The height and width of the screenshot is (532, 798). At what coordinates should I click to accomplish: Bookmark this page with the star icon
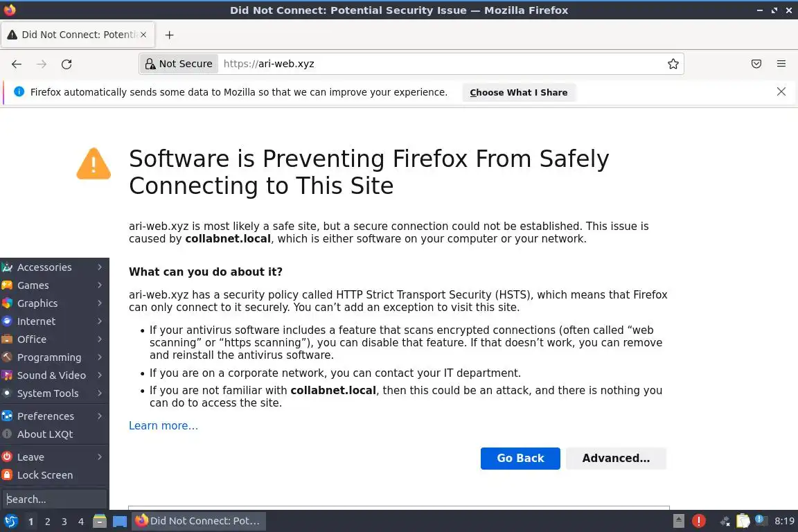pos(673,64)
